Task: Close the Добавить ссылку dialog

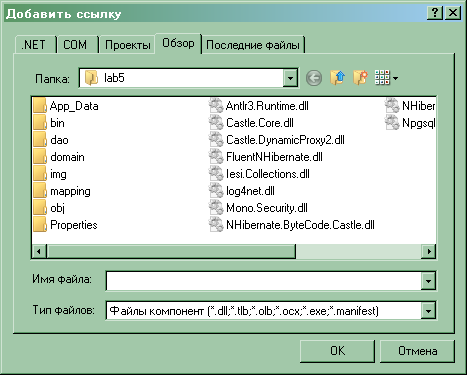Action: tap(453, 13)
